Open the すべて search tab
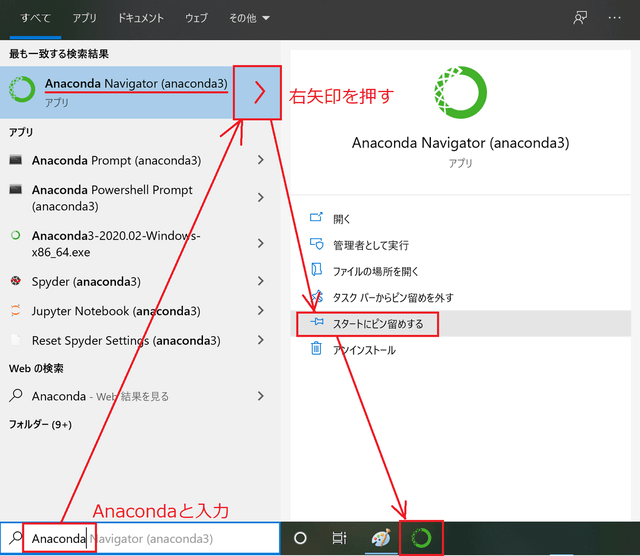The width and height of the screenshot is (640, 556). [x=36, y=18]
